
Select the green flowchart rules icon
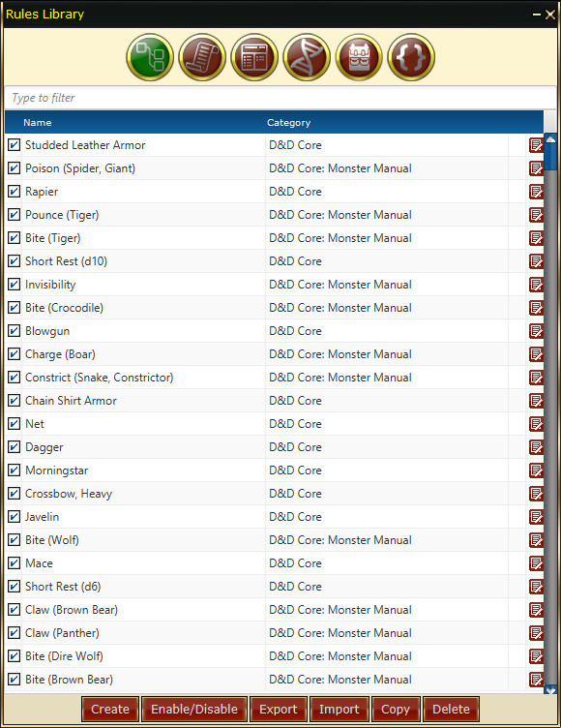(150, 57)
